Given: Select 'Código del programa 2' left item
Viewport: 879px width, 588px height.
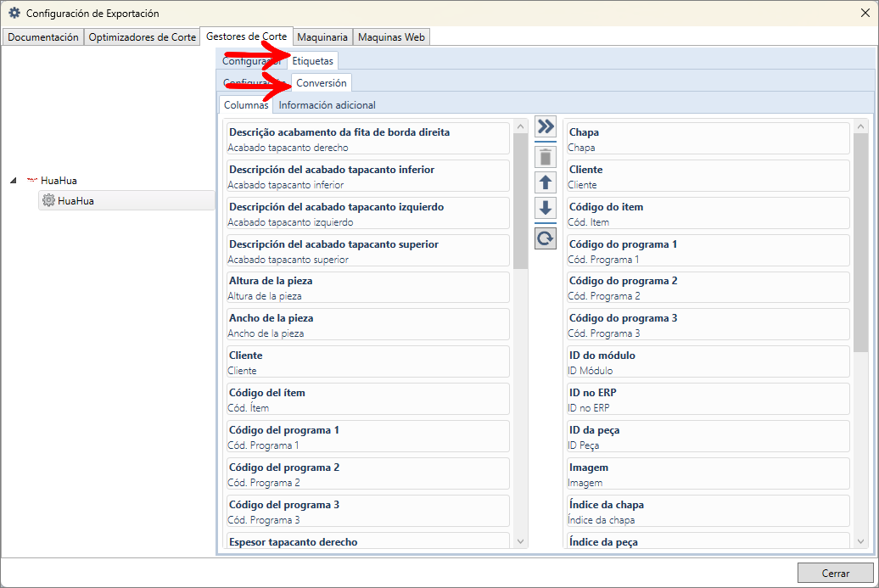Looking at the screenshot, I should (367, 473).
